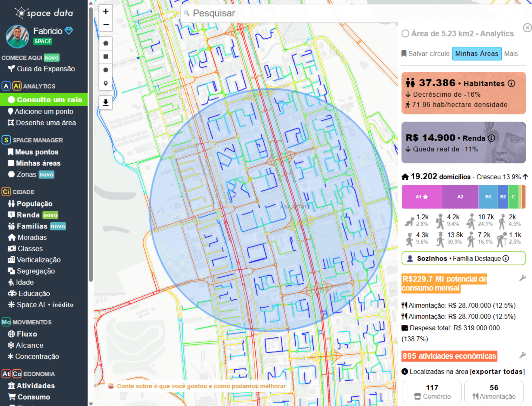This screenshot has height=406, width=532.
Task: Select the polygon draw tool
Action: (105, 43)
